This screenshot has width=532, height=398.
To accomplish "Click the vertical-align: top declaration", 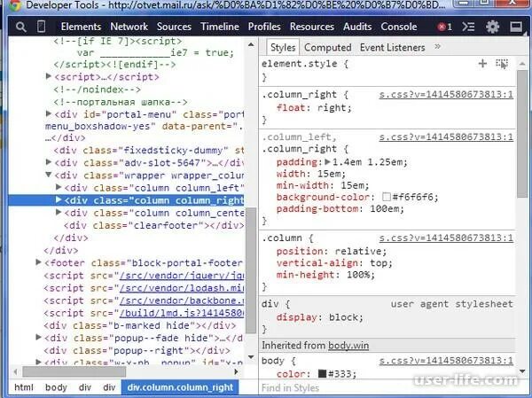I will (334, 263).
